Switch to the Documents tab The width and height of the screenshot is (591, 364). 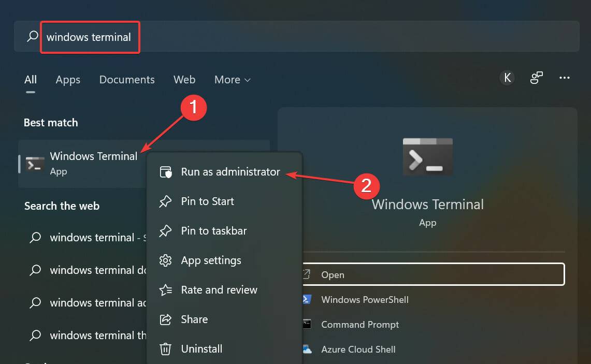click(x=126, y=80)
